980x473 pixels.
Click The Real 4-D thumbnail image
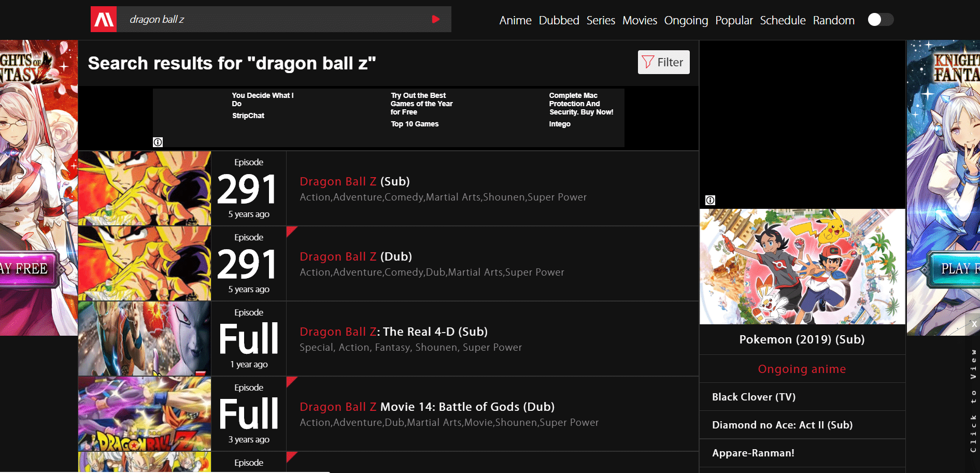pos(145,338)
